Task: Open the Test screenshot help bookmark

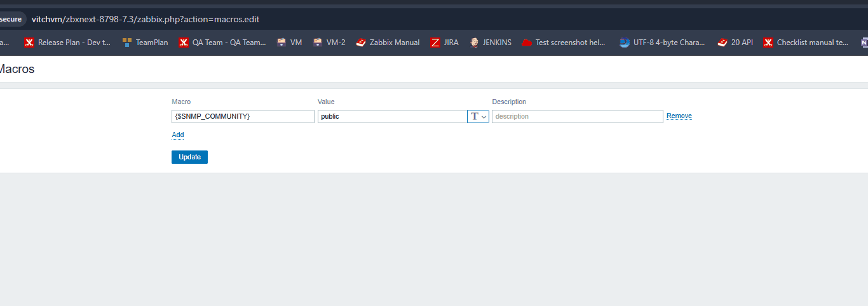Action: 564,43
